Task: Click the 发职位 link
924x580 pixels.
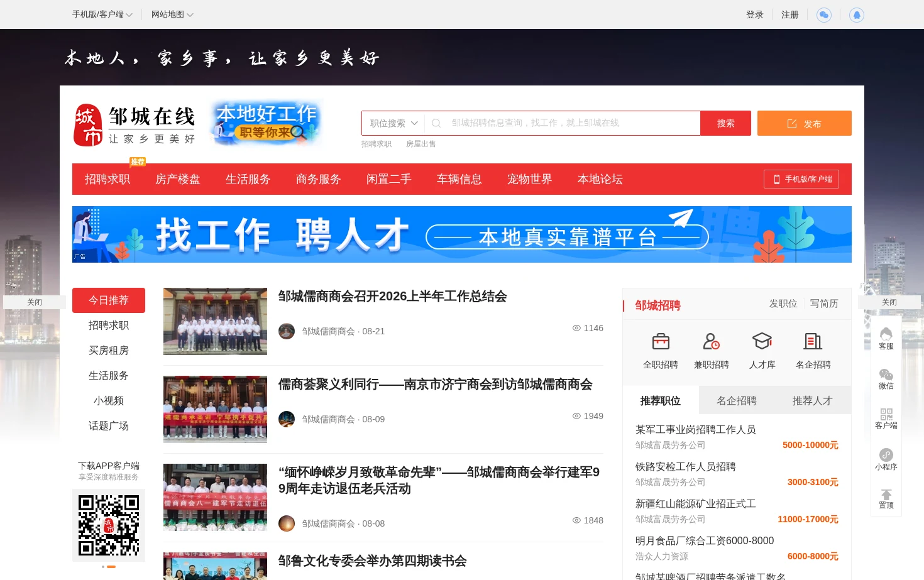Action: click(783, 304)
